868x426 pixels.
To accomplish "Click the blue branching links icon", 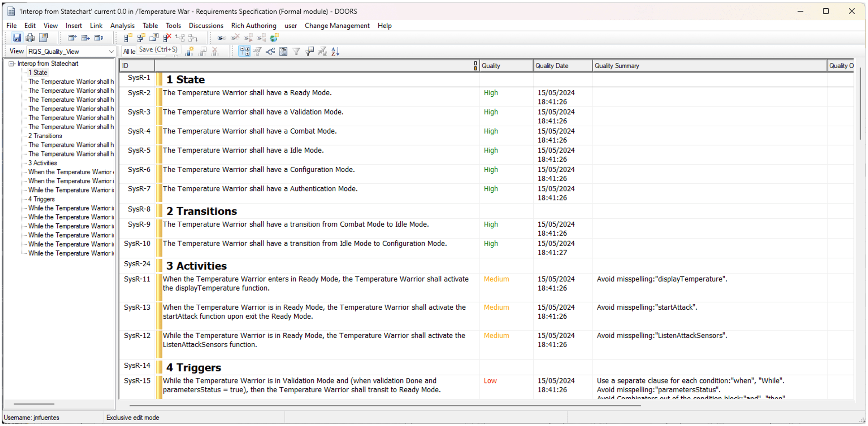I will tap(271, 52).
